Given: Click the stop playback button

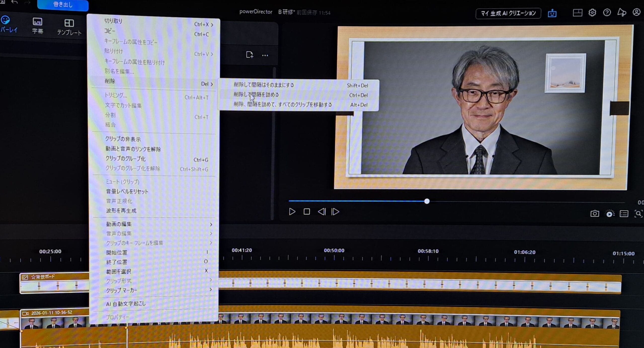Looking at the screenshot, I should pyautogui.click(x=307, y=212).
